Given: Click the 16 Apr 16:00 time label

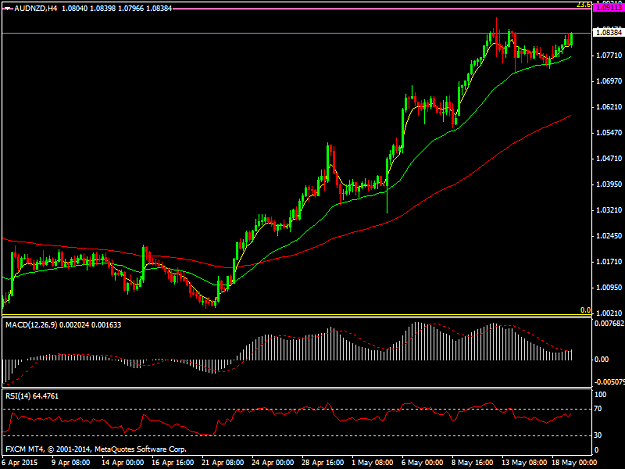Looking at the screenshot, I should [x=173, y=462].
